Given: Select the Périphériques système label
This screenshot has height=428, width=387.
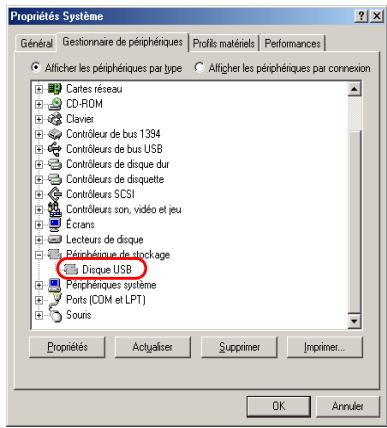Looking at the screenshot, I should pos(111,285).
